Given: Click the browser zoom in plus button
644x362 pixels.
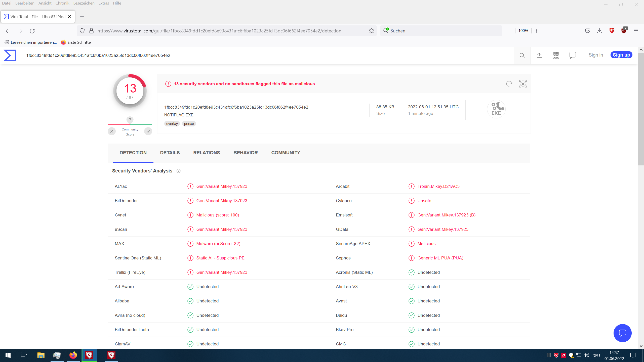Looking at the screenshot, I should pos(536,31).
